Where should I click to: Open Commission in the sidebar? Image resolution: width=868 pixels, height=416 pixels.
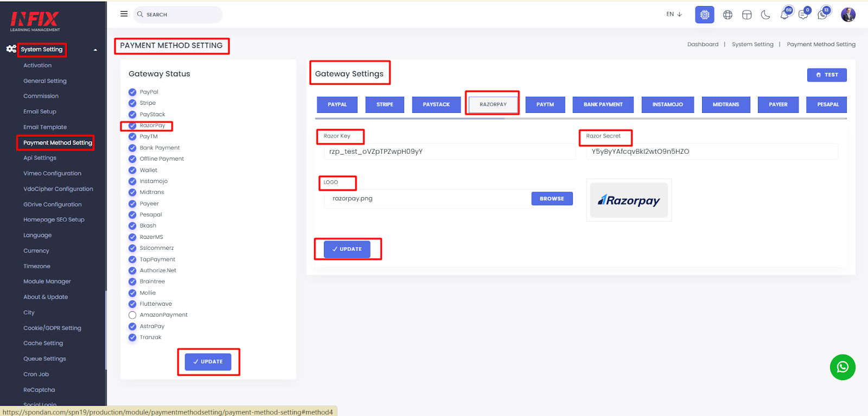click(x=41, y=96)
